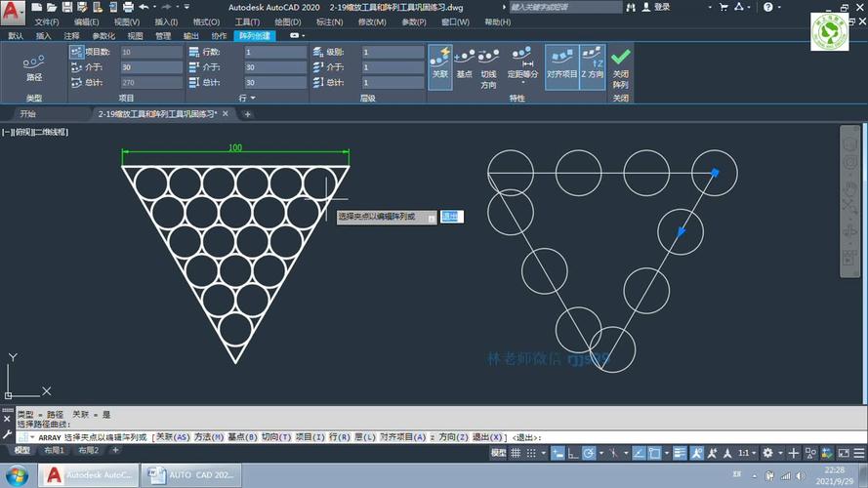Click the New drawing icon
The image size is (868, 488).
[36, 7]
